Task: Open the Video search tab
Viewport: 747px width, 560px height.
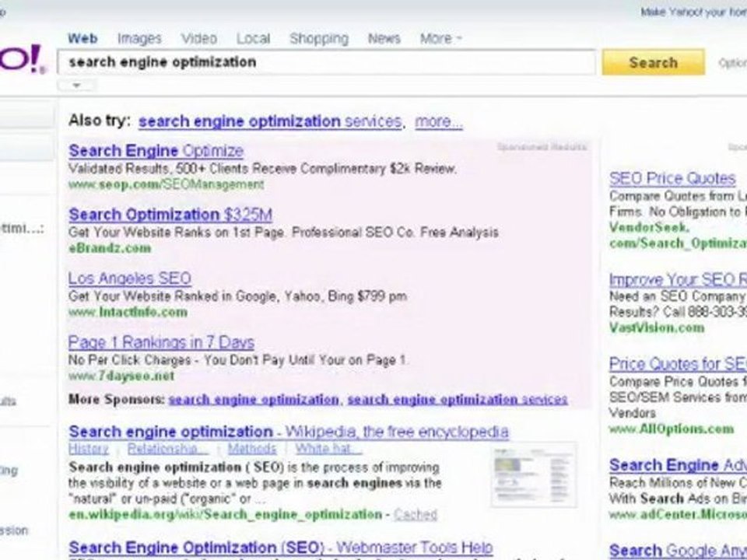Action: coord(199,38)
